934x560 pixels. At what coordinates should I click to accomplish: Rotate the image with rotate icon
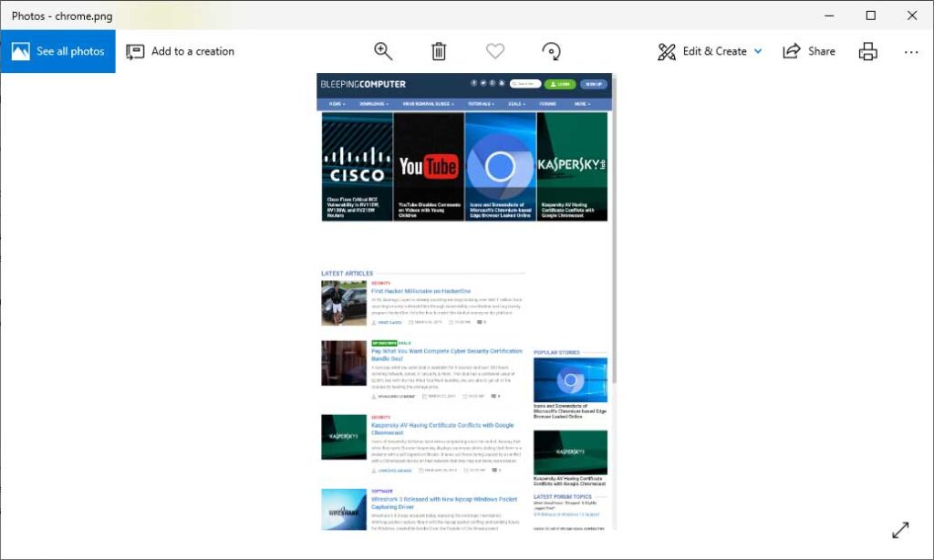[x=551, y=51]
